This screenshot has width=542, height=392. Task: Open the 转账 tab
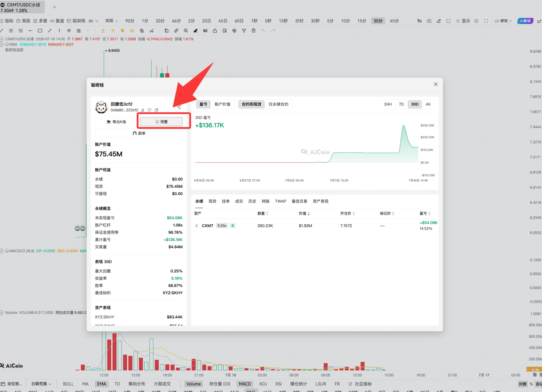tap(265, 201)
